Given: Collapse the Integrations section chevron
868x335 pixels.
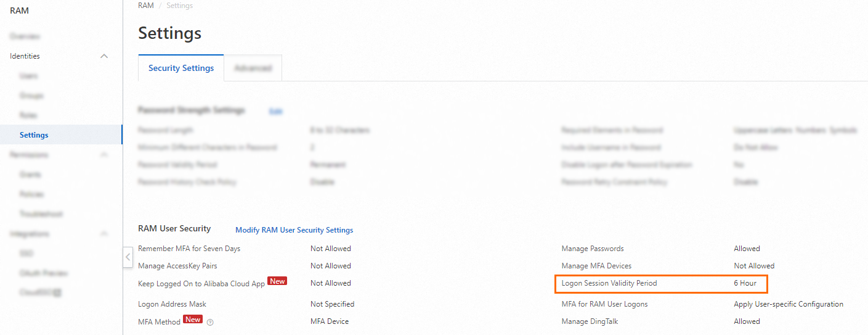Looking at the screenshot, I should (104, 234).
